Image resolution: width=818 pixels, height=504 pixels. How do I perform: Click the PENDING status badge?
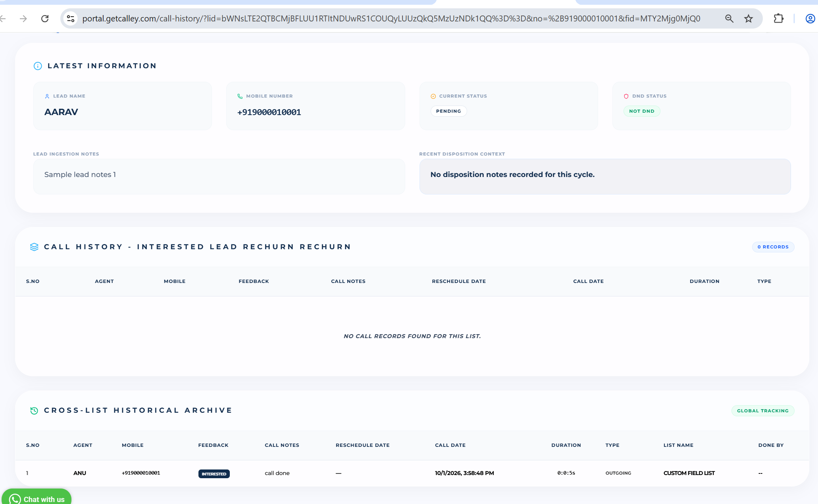coord(448,111)
